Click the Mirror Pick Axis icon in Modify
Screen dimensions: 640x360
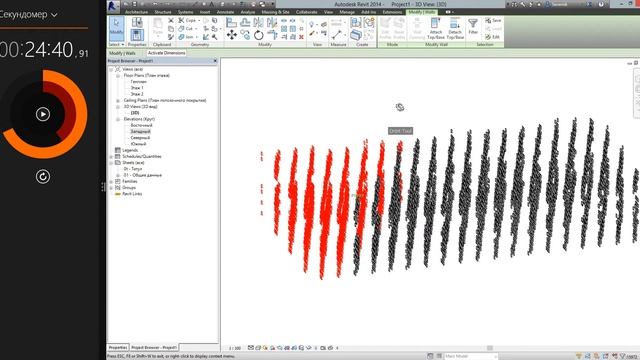point(258,22)
